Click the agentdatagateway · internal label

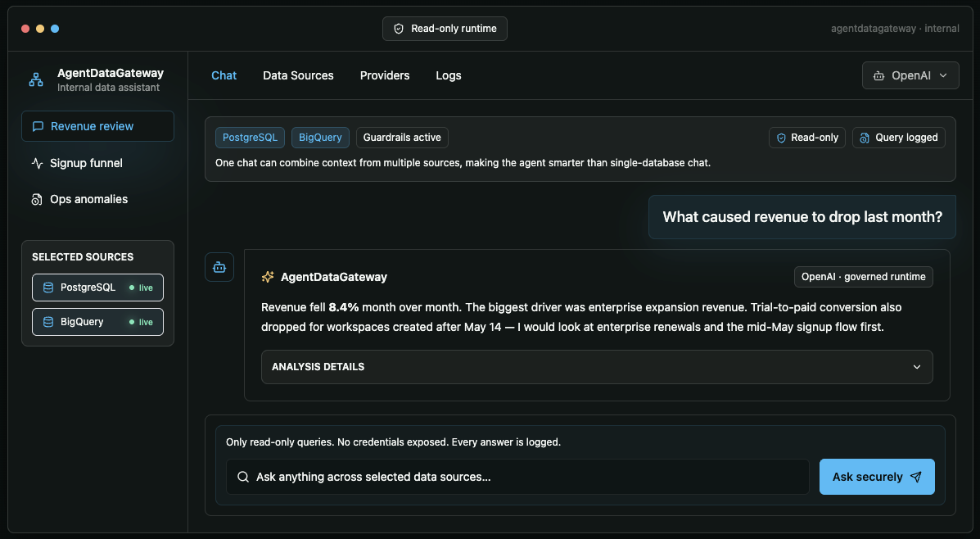click(x=895, y=29)
